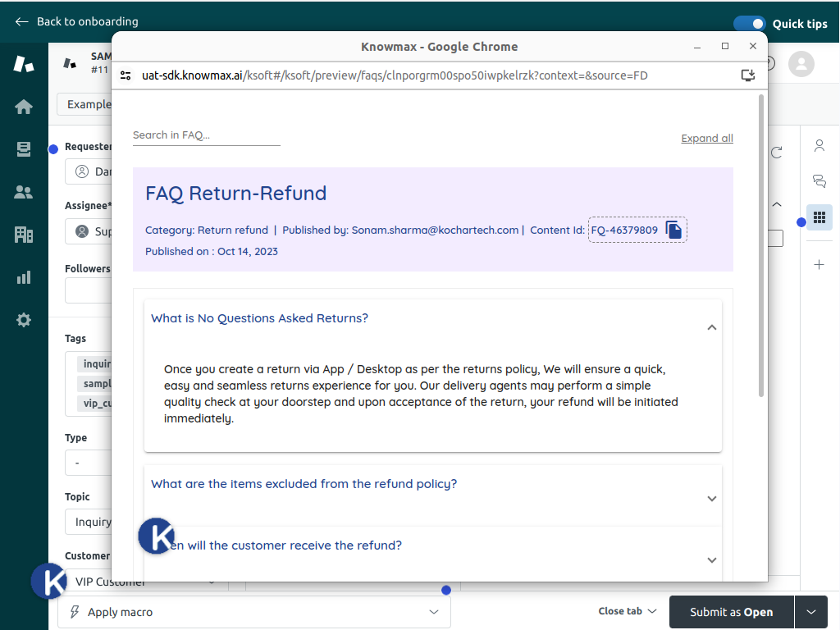Open the Customers icon in sidebar
840x630 pixels.
24,192
